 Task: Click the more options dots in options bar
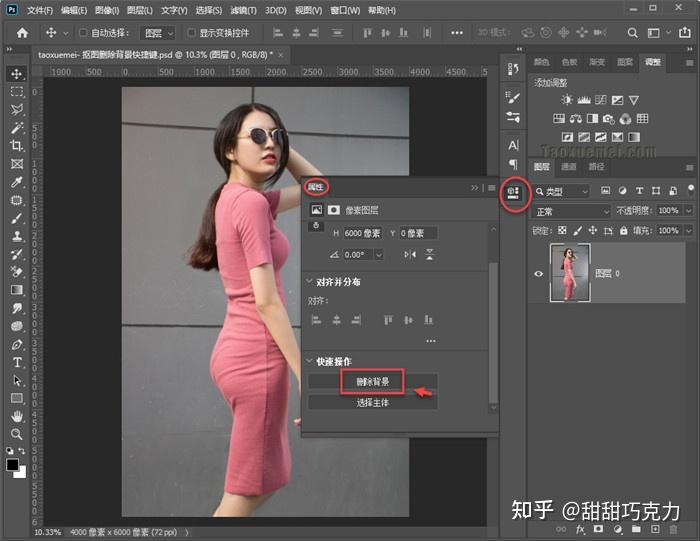pyautogui.click(x=456, y=33)
